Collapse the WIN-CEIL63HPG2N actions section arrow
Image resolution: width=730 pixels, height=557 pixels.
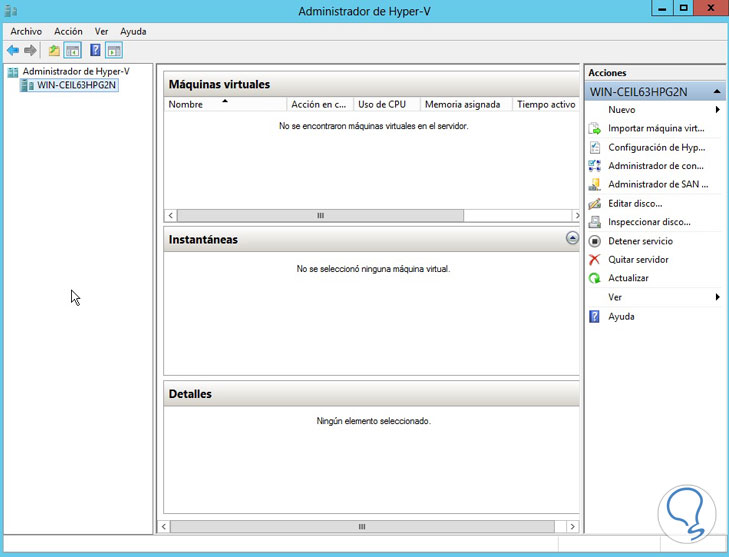(717, 92)
